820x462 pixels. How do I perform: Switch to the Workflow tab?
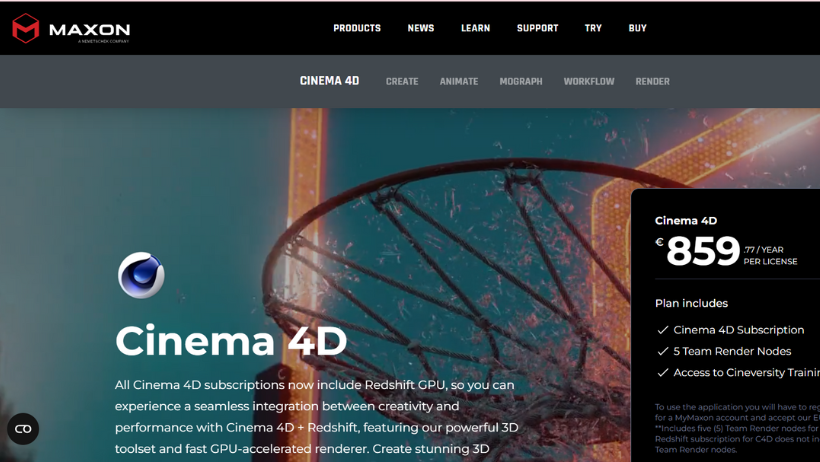click(x=589, y=82)
